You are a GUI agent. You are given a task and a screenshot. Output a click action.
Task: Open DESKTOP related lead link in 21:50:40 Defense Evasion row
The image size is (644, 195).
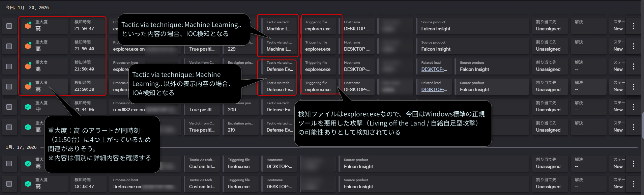(434, 69)
